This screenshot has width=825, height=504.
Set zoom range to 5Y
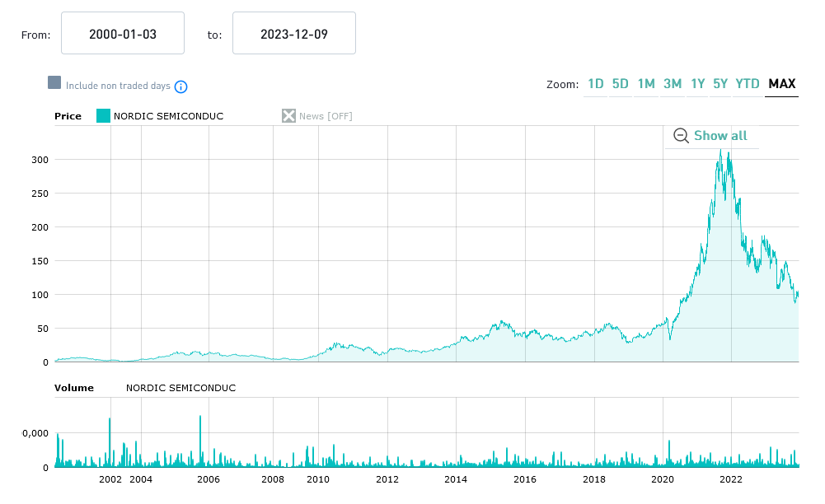720,84
